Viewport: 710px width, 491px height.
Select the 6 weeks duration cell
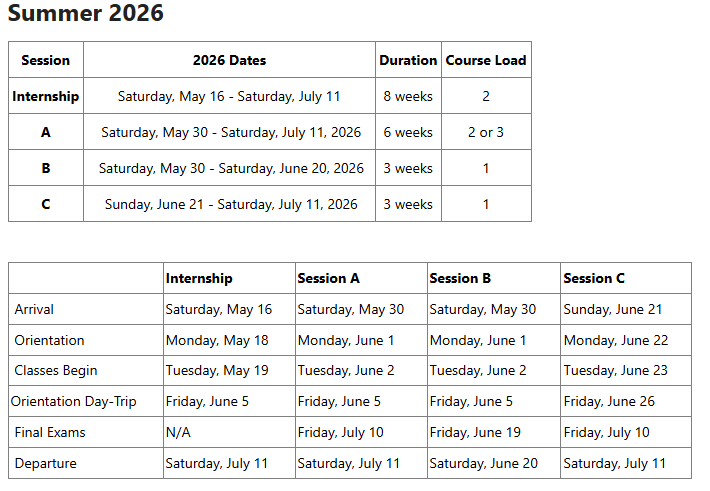pyautogui.click(x=408, y=132)
